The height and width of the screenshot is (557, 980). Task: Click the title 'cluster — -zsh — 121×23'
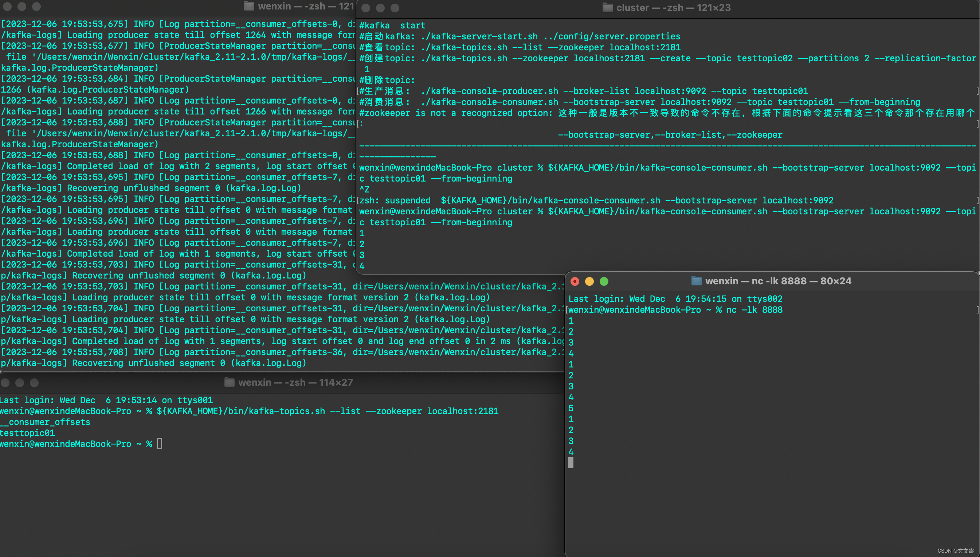[x=673, y=8]
